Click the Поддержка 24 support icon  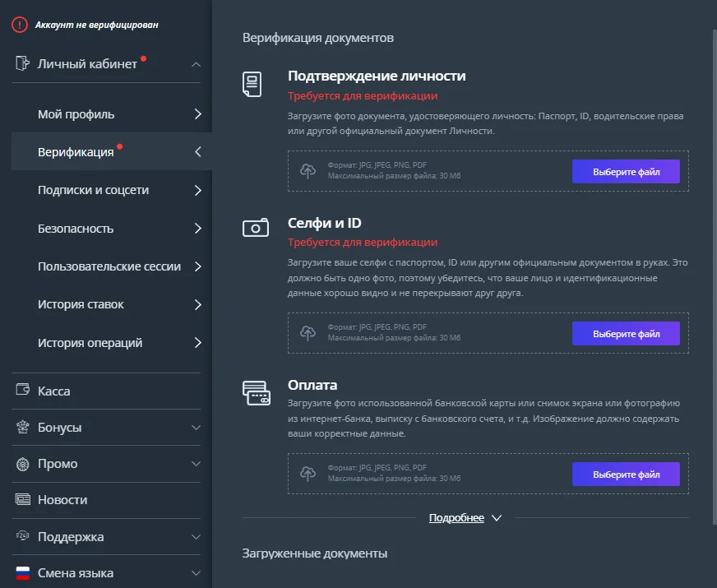pyautogui.click(x=22, y=535)
